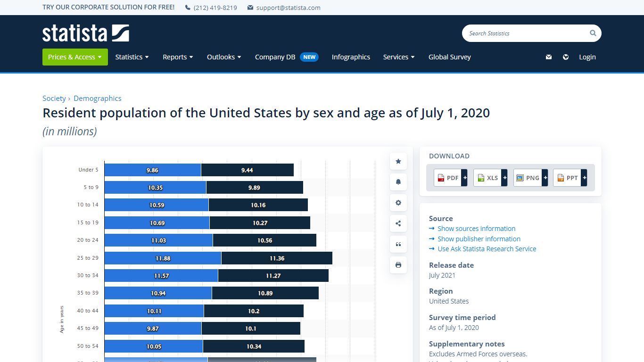
Task: Open the mail icon in navigation
Action: [x=548, y=57]
